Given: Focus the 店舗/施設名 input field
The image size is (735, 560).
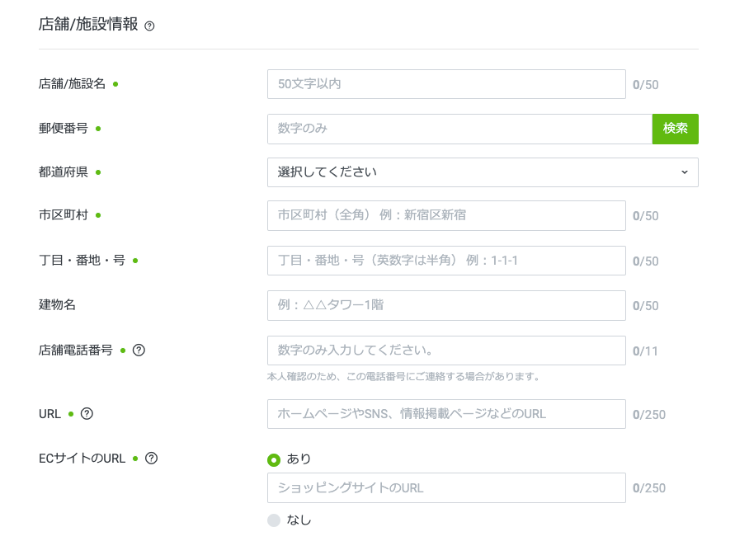Looking at the screenshot, I should point(446,84).
